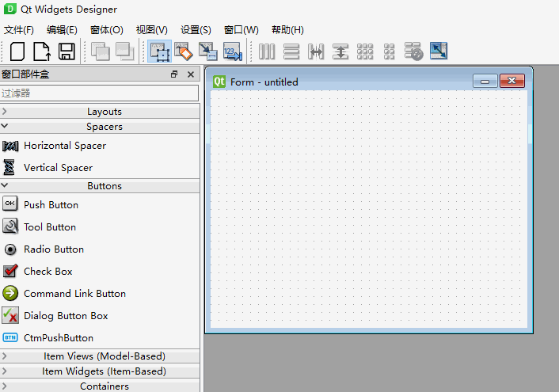
Task: Apply horizontal splitter layout icon
Action: (316, 51)
